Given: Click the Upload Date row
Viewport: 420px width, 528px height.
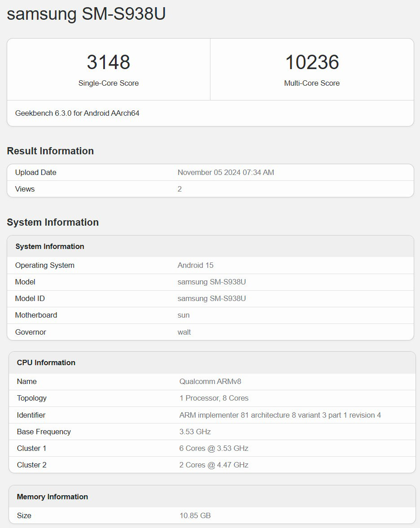Looking at the screenshot, I should click(x=35, y=172).
